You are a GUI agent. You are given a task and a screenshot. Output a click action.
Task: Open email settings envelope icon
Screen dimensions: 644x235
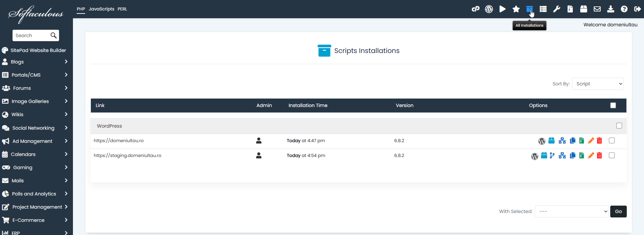(x=597, y=9)
